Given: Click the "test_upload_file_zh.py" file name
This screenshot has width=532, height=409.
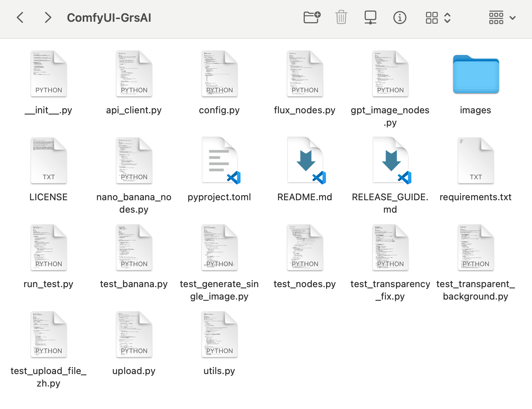Looking at the screenshot, I should point(49,377).
